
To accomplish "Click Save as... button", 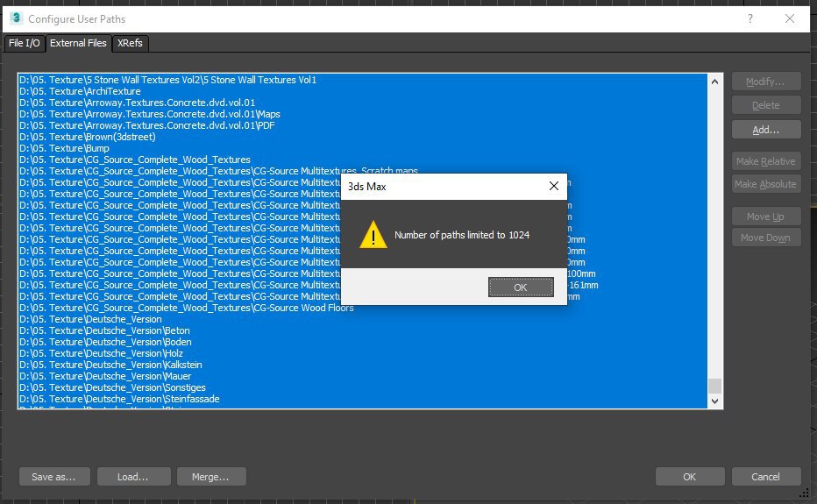I will (x=54, y=476).
